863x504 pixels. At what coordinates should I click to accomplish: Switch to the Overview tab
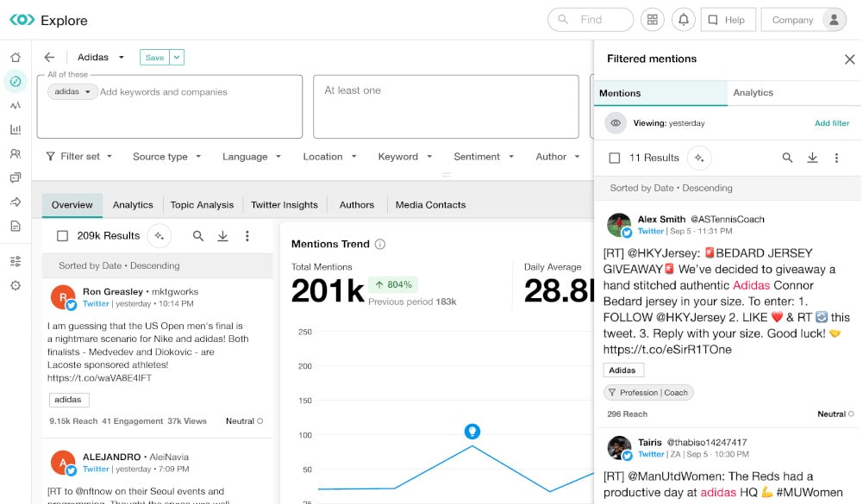coord(72,205)
